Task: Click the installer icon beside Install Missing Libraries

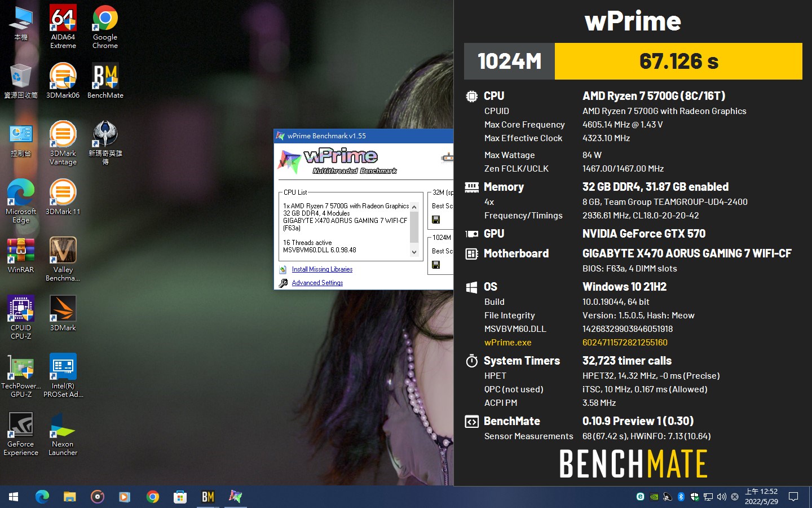Action: click(x=283, y=269)
